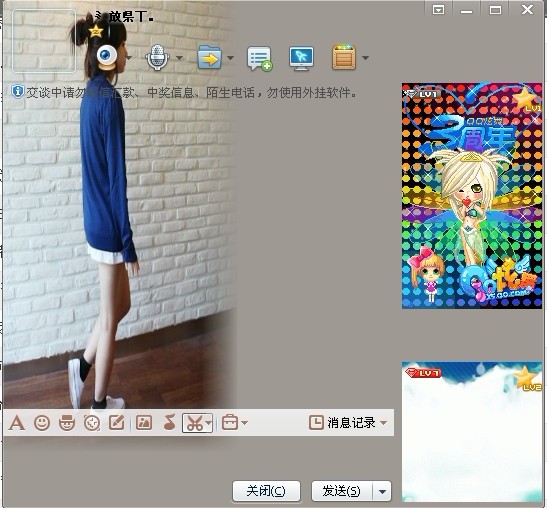
Task: Send a window shake nudge
Action: 92,423
